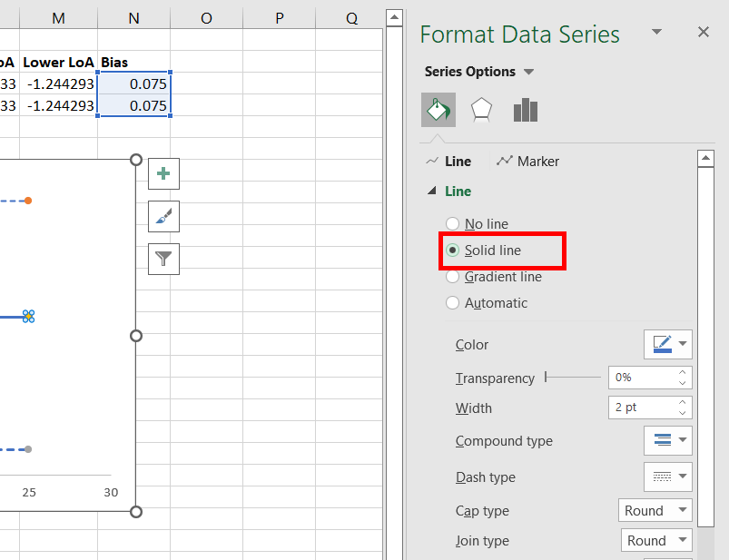Image resolution: width=729 pixels, height=560 pixels.
Task: Choose the Automatic line option
Action: tap(453, 303)
